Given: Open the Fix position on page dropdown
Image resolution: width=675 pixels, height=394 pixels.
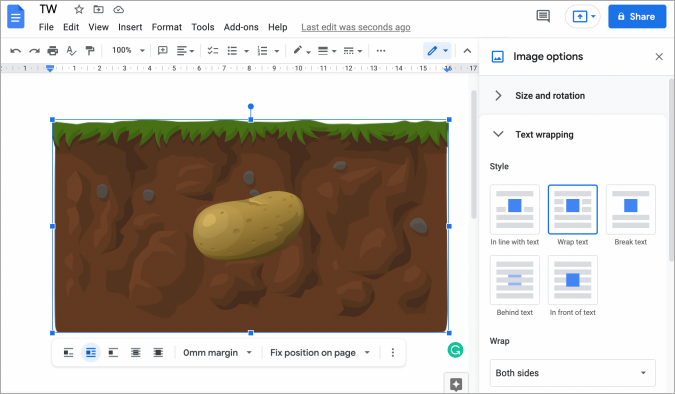Looking at the screenshot, I should tap(320, 353).
